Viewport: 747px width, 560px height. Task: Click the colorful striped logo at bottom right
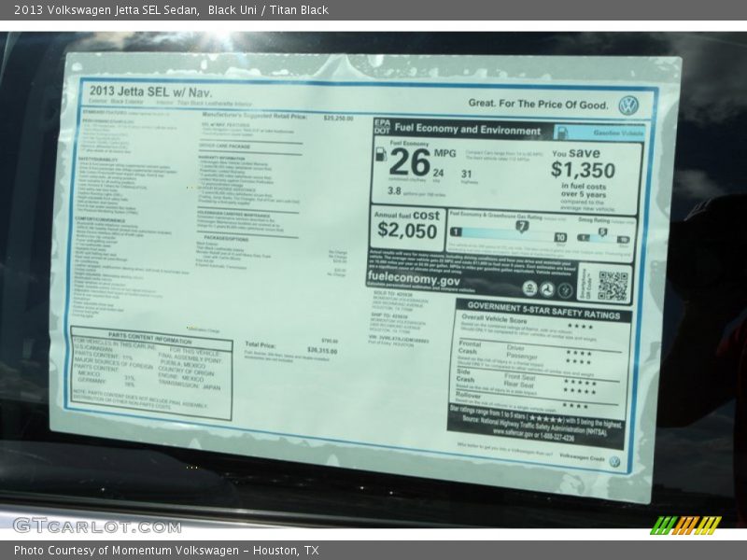[x=685, y=525]
